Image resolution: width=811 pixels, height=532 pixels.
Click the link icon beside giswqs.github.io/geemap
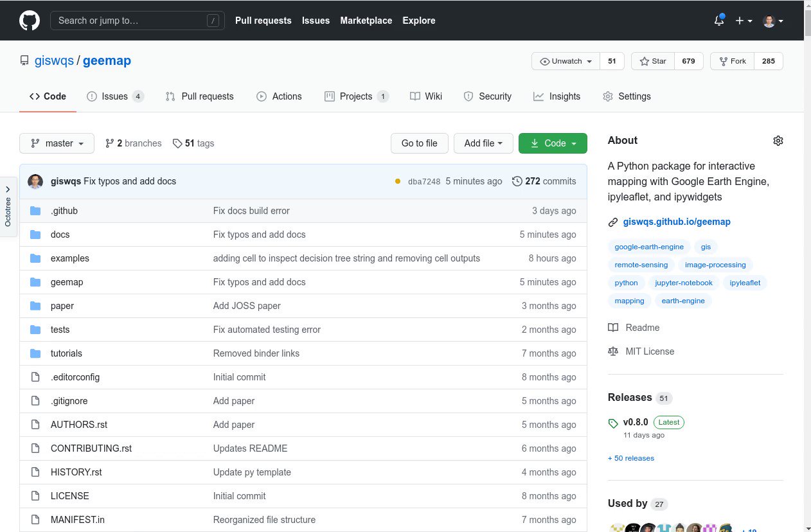coord(613,222)
